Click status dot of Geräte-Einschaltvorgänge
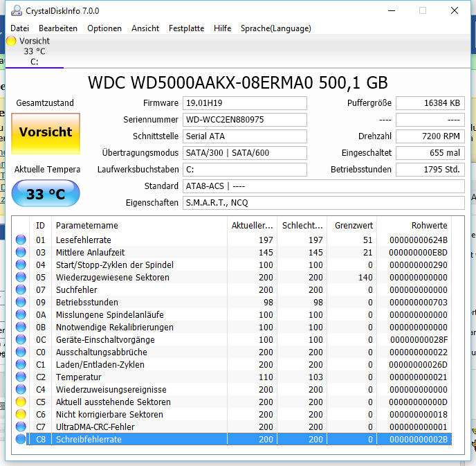Screen dimensions: 476x466 [21, 339]
